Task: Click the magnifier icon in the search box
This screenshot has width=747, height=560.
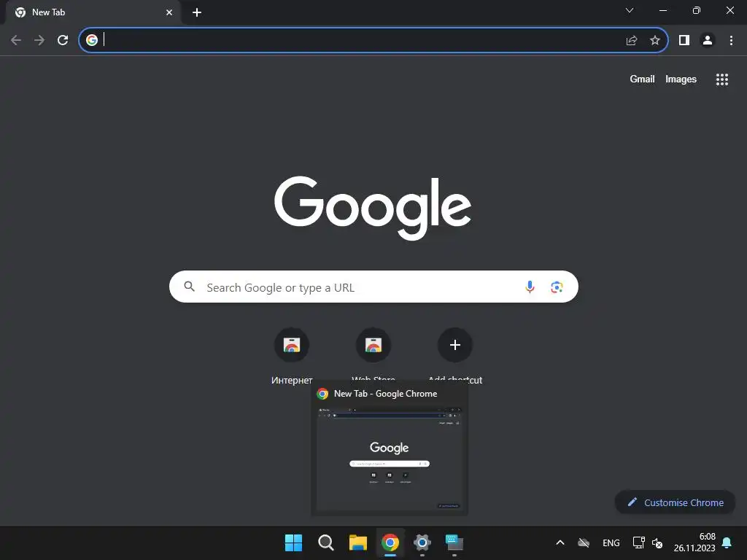Action: (x=189, y=287)
